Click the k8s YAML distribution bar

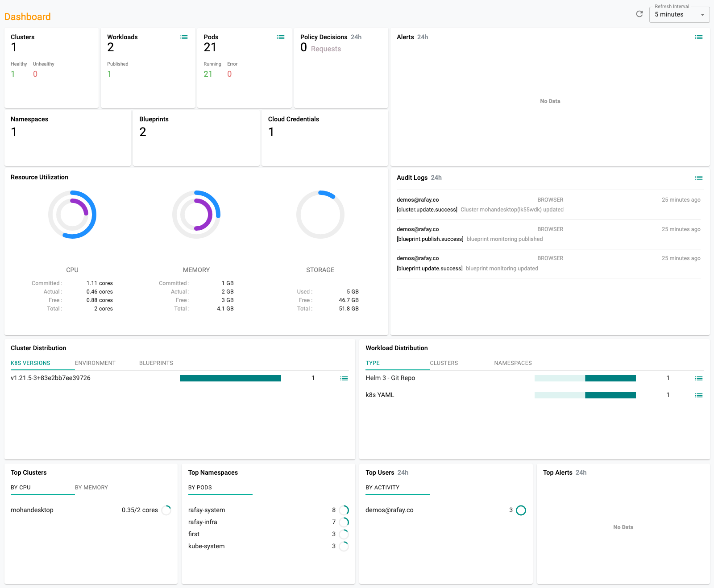coord(585,395)
